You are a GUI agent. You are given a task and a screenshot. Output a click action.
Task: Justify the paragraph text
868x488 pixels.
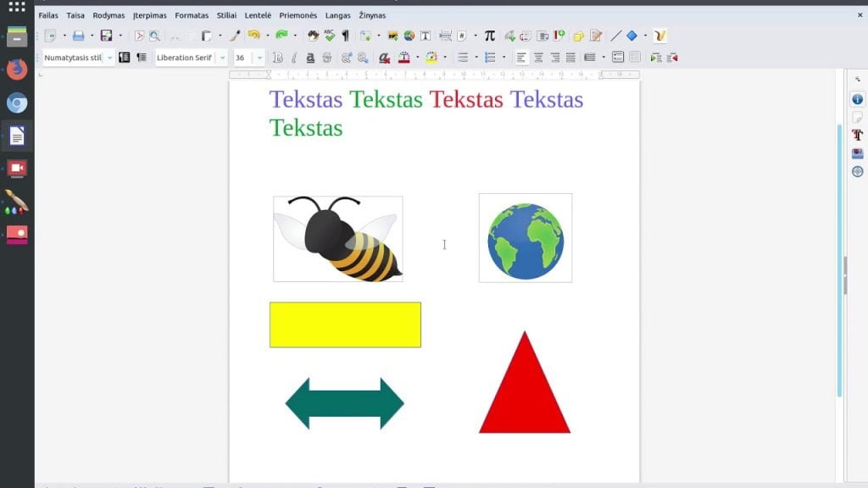[570, 58]
